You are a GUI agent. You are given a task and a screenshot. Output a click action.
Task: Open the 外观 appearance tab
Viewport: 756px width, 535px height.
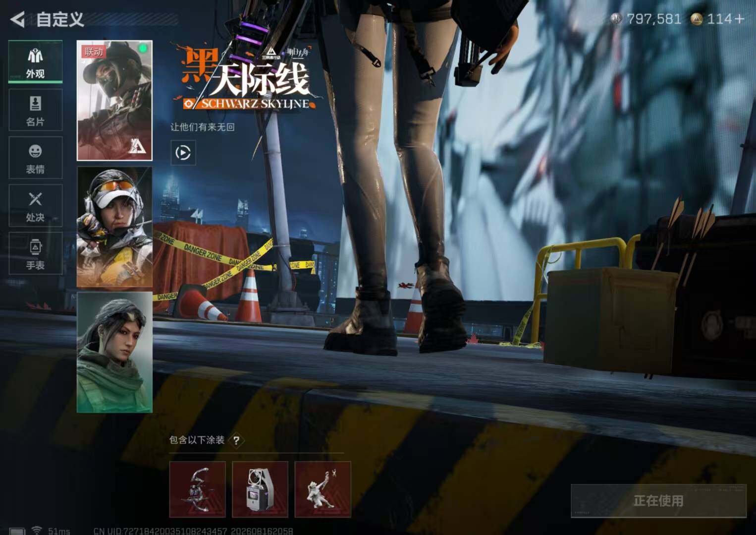(35, 61)
